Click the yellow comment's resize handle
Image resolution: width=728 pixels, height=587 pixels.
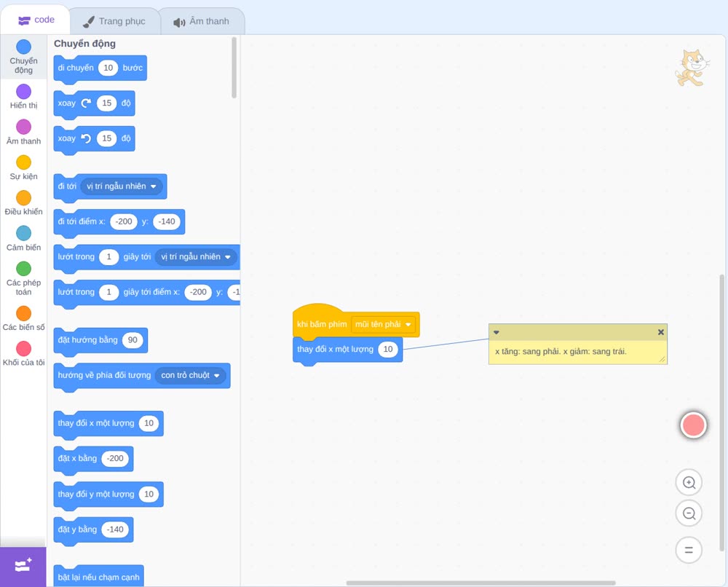tap(662, 359)
